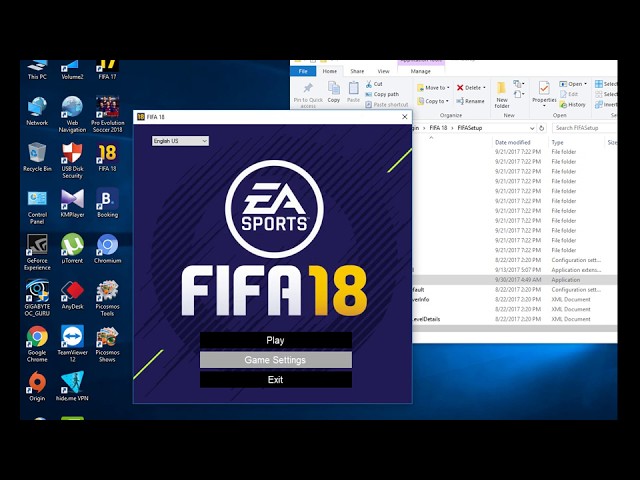
Task: Launch AnyDesk from desktop
Action: 72,295
